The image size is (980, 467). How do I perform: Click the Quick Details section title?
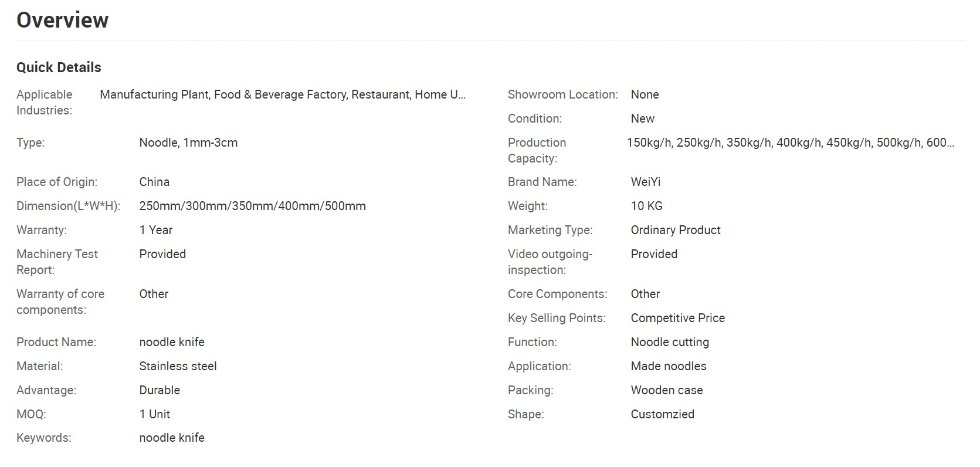[59, 67]
